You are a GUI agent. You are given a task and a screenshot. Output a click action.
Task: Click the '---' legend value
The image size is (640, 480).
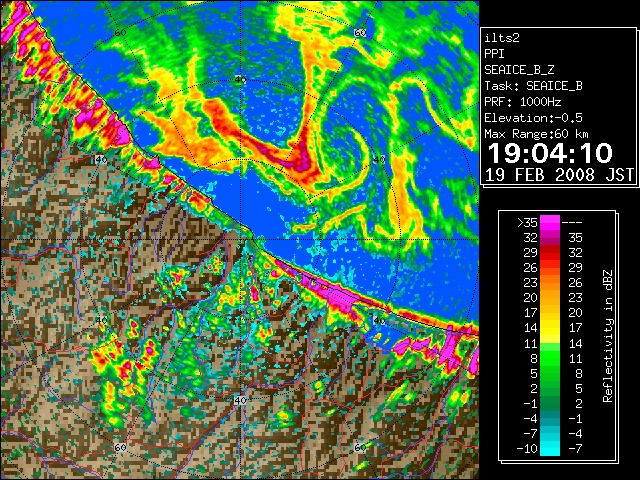point(572,222)
